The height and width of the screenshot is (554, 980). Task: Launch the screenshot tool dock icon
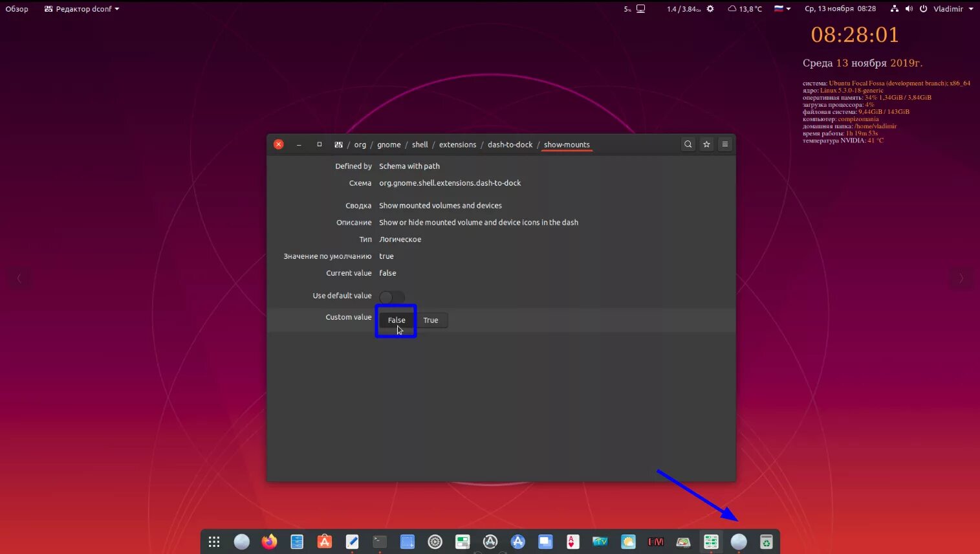coord(408,542)
